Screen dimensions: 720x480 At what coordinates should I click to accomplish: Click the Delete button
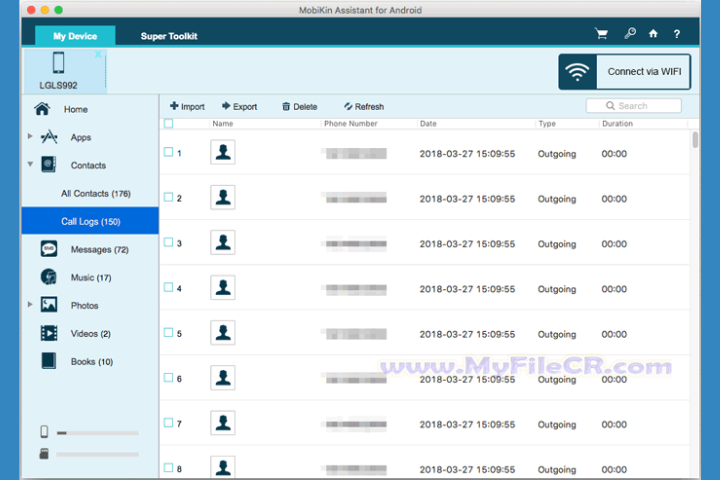coord(299,107)
